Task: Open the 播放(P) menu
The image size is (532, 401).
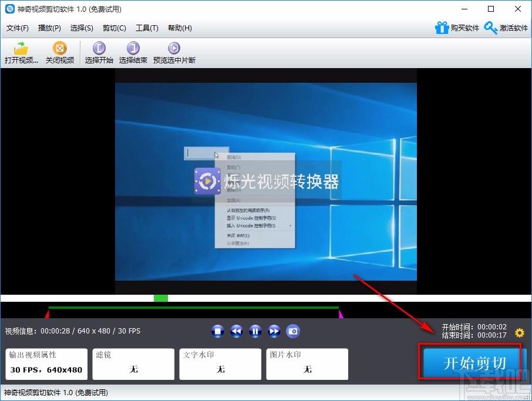Action: [49, 28]
